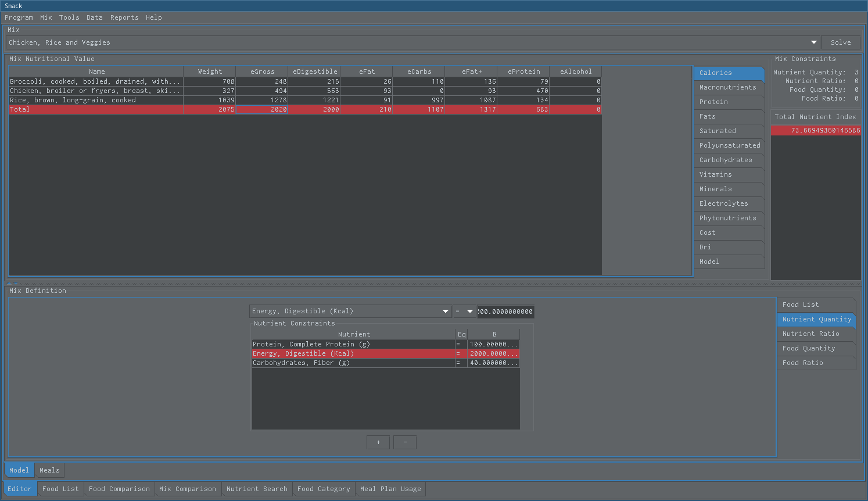Select the Energy, Digestible (Kcal) constraint row

386,353
